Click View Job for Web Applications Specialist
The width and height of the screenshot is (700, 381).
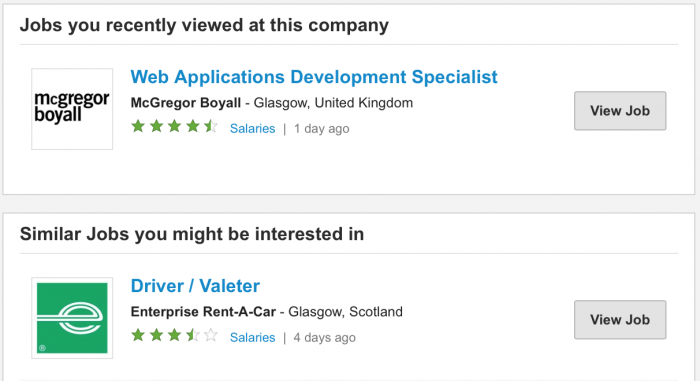point(620,111)
